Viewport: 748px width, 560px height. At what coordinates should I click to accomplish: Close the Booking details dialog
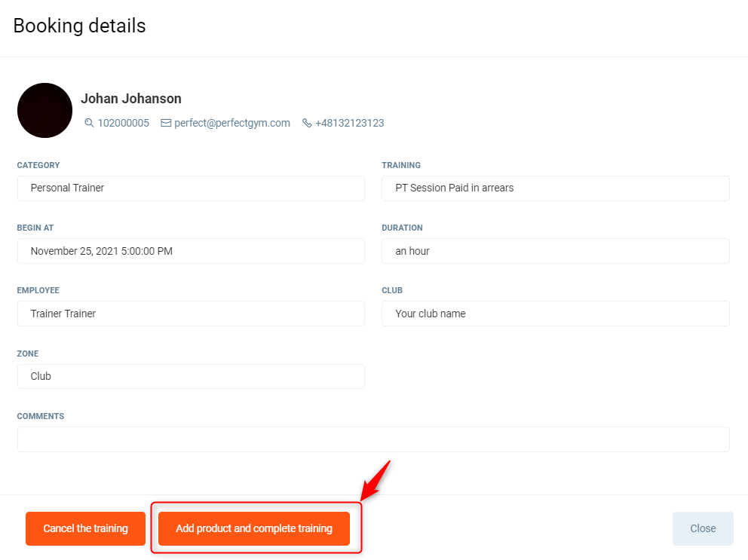(x=703, y=528)
